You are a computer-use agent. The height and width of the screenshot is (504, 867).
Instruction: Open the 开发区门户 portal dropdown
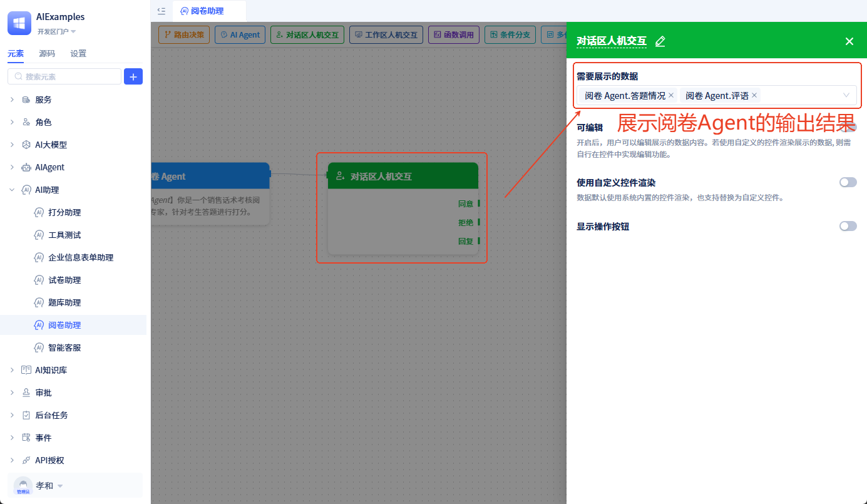(x=56, y=31)
